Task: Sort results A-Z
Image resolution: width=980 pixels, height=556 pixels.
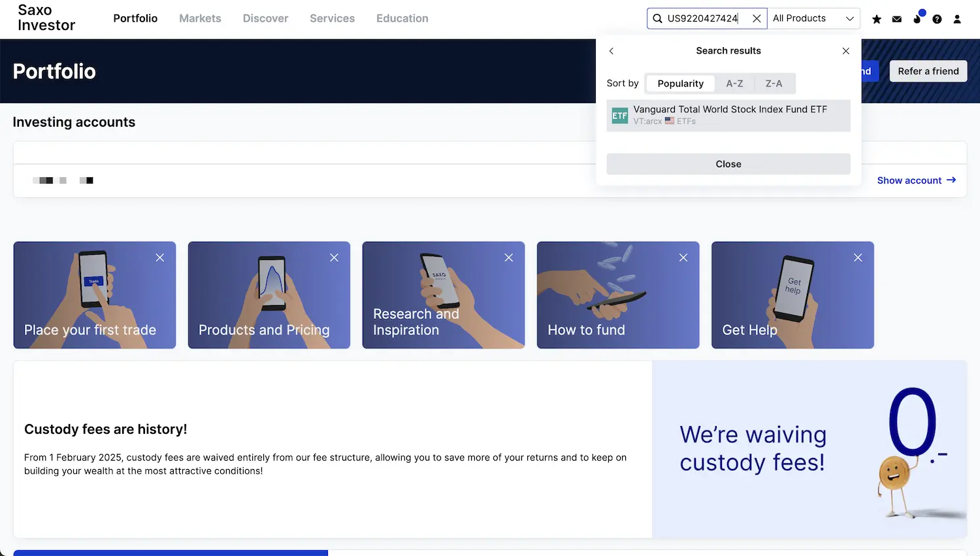Action: coord(734,84)
